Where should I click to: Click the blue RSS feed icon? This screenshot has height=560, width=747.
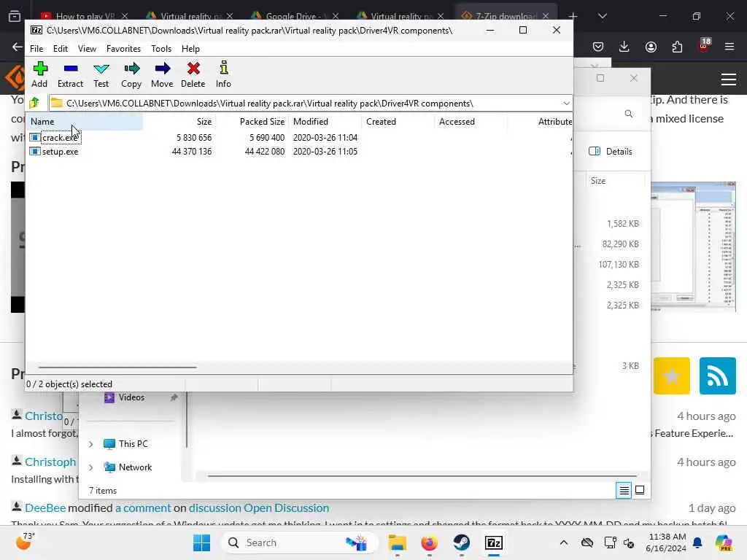coord(718,376)
